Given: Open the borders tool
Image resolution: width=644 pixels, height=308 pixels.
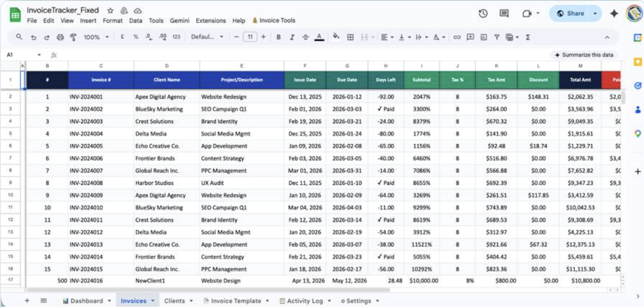Looking at the screenshot, I should coord(350,37).
